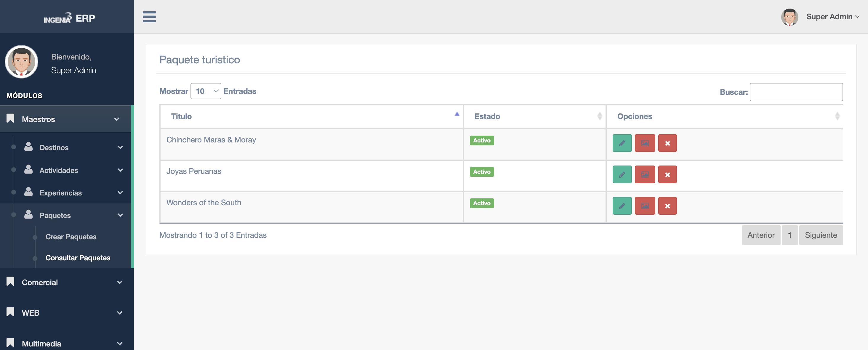
Task: Click the Siguiente pagination button
Action: click(x=821, y=235)
